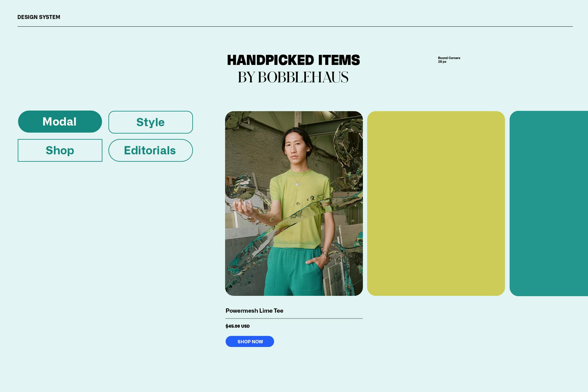The width and height of the screenshot is (588, 392).
Task: Open the Powermesh Lime Tee product title
Action: coord(254,311)
